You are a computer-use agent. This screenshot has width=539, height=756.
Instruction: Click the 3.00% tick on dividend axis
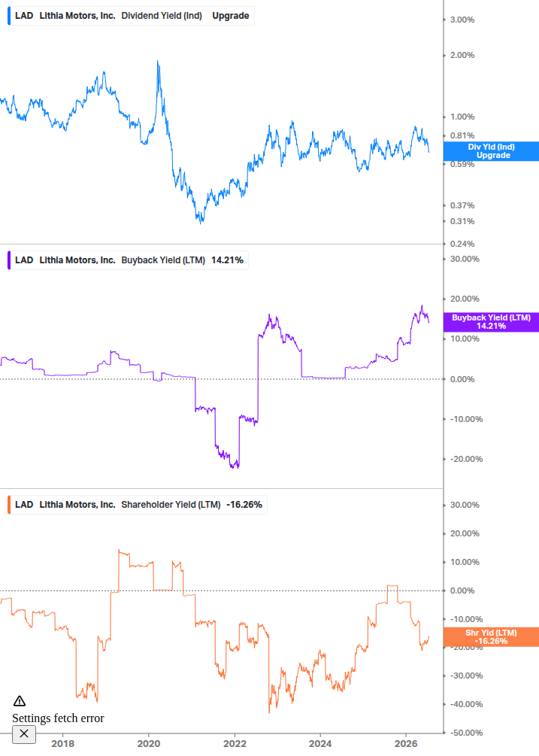pyautogui.click(x=462, y=20)
